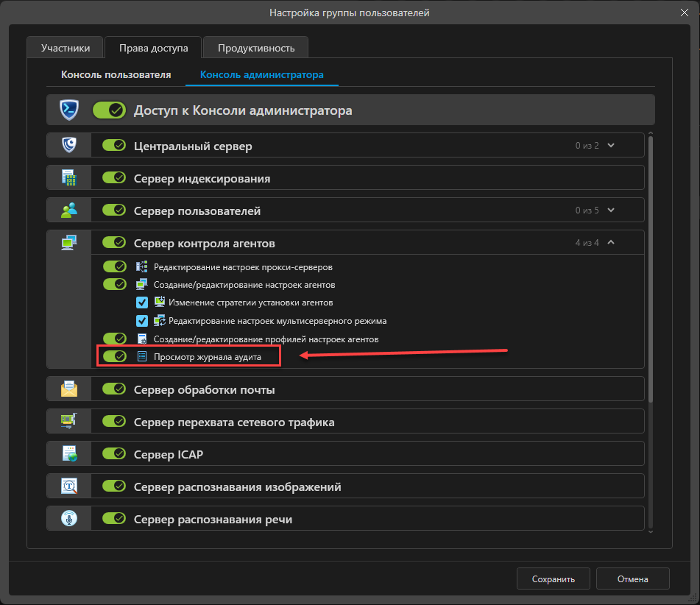Viewport: 700px width, 605px height.
Task: Toggle Доступ к Консоли администратора switch
Action: coord(110,110)
